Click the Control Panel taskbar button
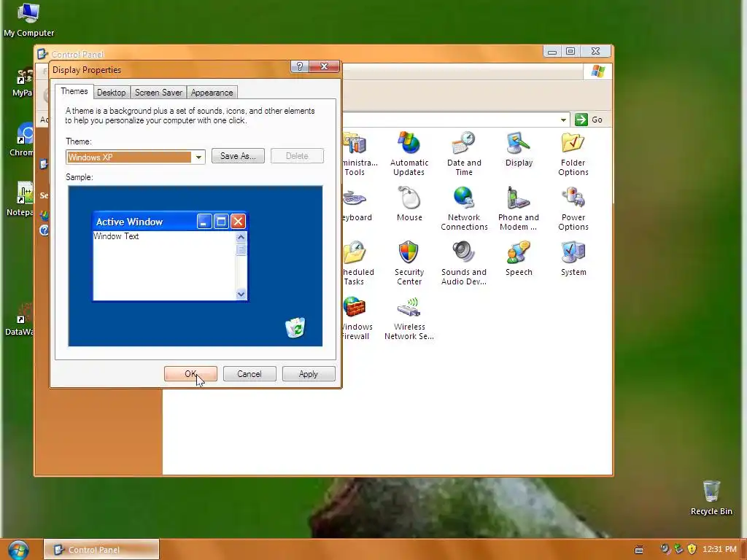 (x=101, y=550)
